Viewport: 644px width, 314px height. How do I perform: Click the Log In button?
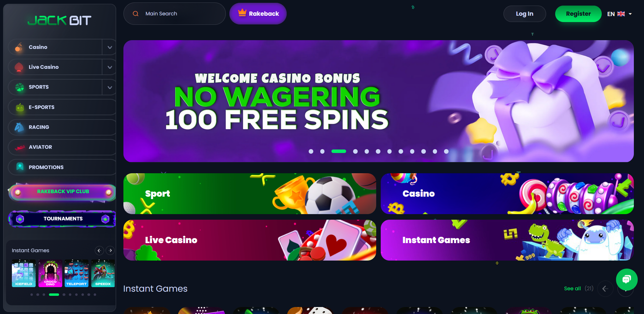524,14
